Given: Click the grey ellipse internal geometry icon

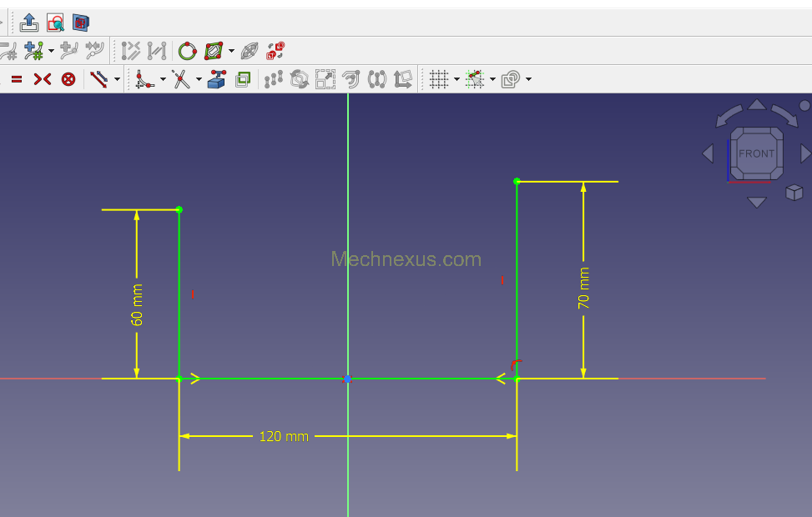Looking at the screenshot, I should pyautogui.click(x=250, y=51).
